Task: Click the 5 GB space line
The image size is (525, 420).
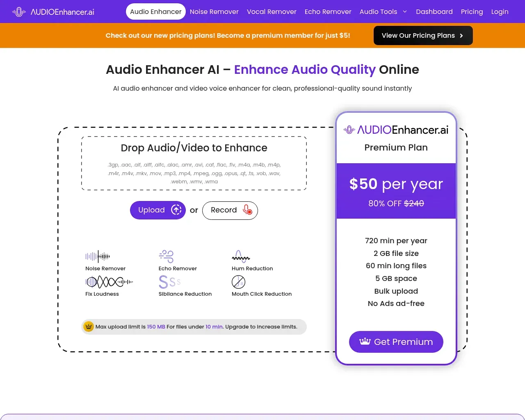Action: pos(396,278)
